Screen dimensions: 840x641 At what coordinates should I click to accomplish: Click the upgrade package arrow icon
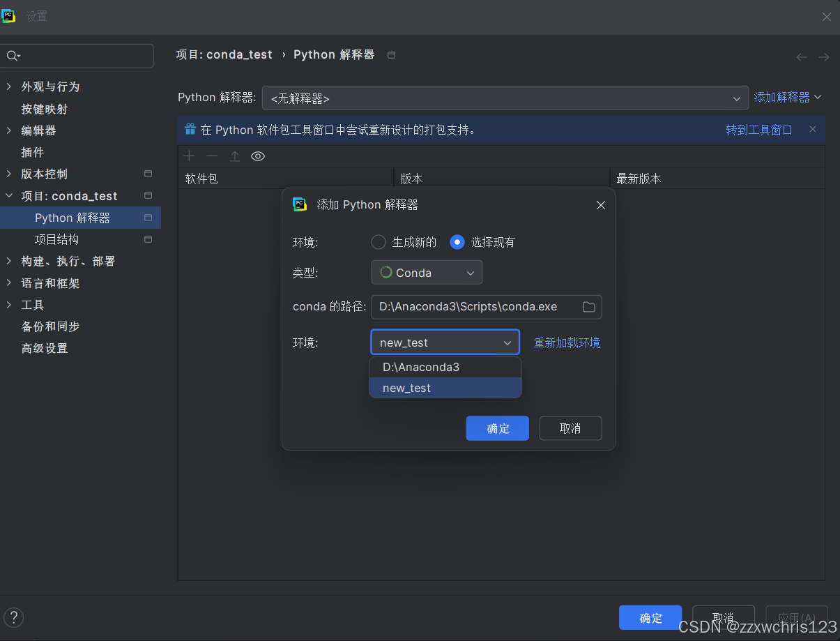pyautogui.click(x=235, y=156)
